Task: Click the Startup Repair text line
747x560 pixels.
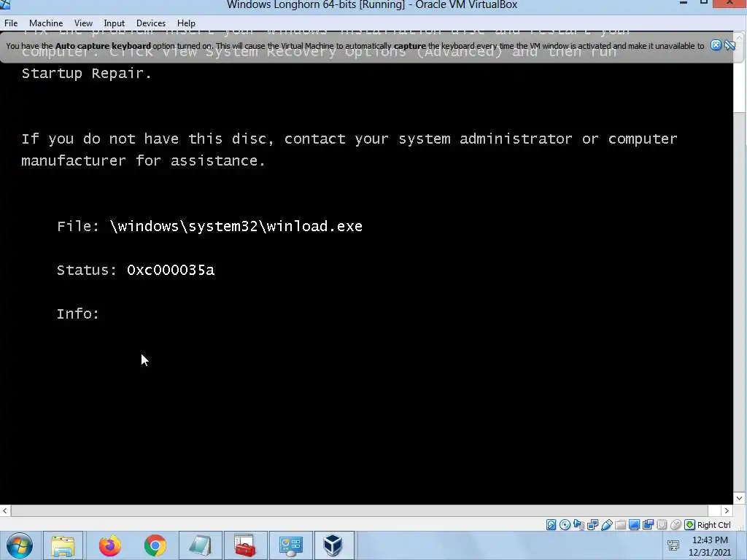Action: (87, 74)
